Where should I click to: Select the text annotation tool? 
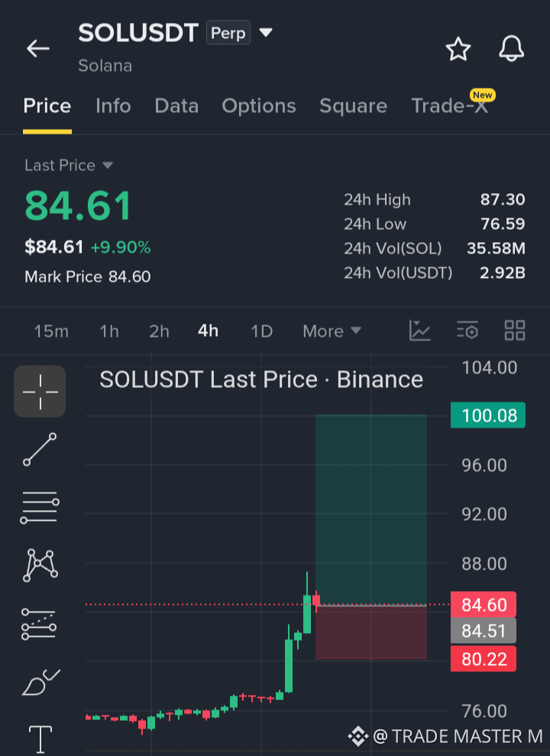pos(40,739)
